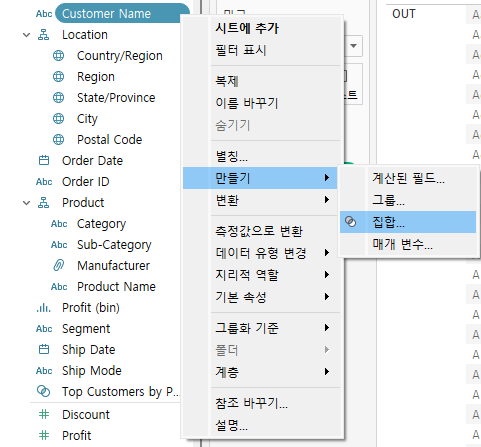Open the 변환 submenu
Image resolution: width=481 pixels, height=447 pixels.
click(x=260, y=200)
